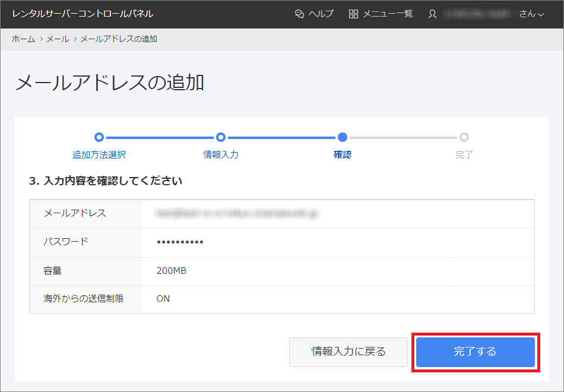Click the 確認 step label
Image resolution: width=564 pixels, height=392 pixels.
(x=343, y=155)
